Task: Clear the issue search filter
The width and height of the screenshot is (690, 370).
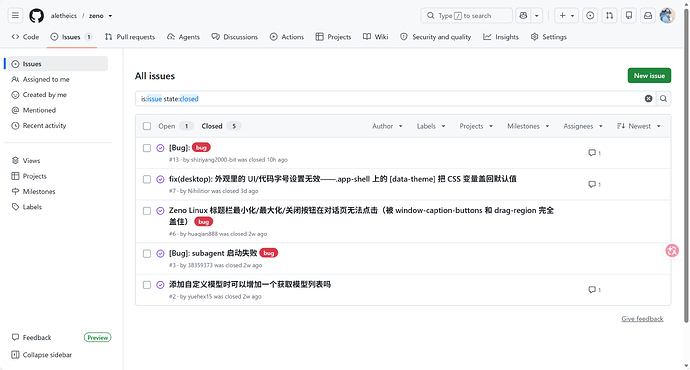Action: pyautogui.click(x=648, y=99)
